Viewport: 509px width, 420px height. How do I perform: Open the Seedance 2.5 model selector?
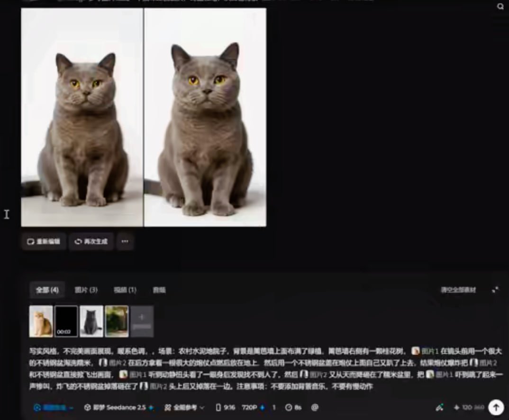coord(119,408)
